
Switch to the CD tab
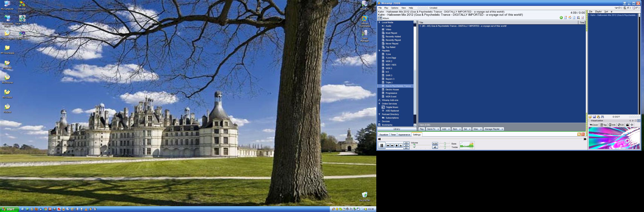point(621,125)
